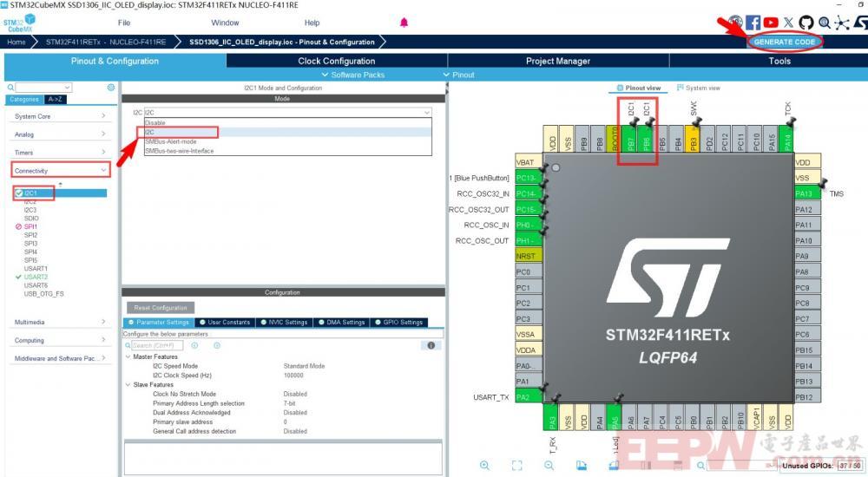
Task: Open the gear settings in categories panel
Action: (x=111, y=88)
